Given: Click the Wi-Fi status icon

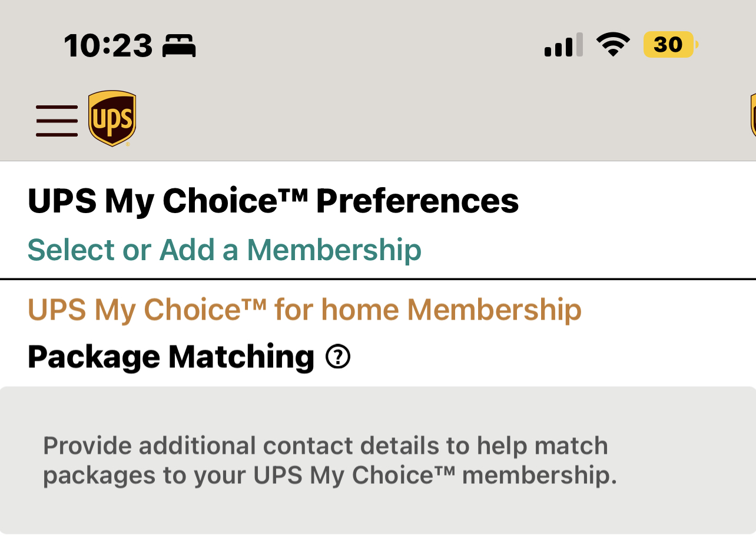Looking at the screenshot, I should point(613,45).
